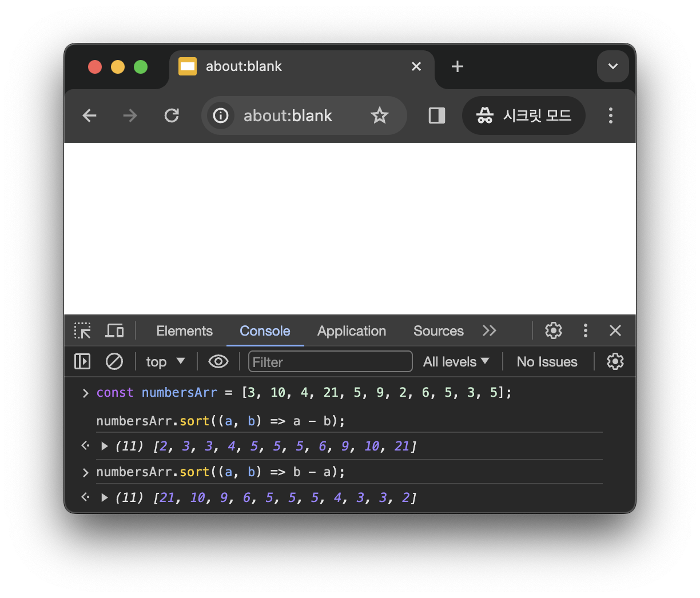
Task: Click the forward navigation arrow
Action: [130, 115]
